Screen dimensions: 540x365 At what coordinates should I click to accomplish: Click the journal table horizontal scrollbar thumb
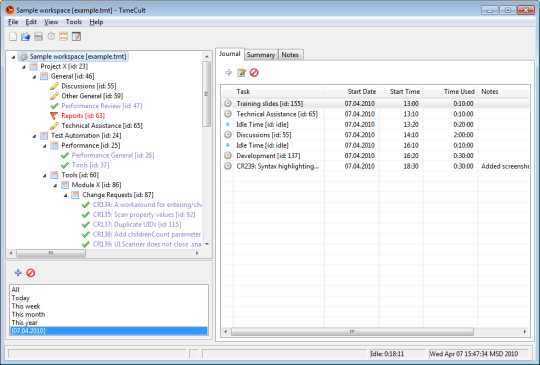[352, 332]
